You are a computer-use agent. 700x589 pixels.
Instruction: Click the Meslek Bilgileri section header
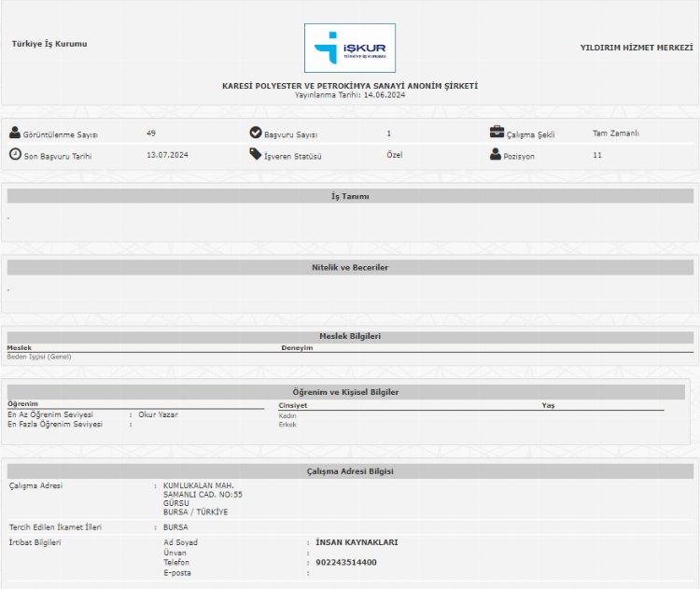pos(350,336)
